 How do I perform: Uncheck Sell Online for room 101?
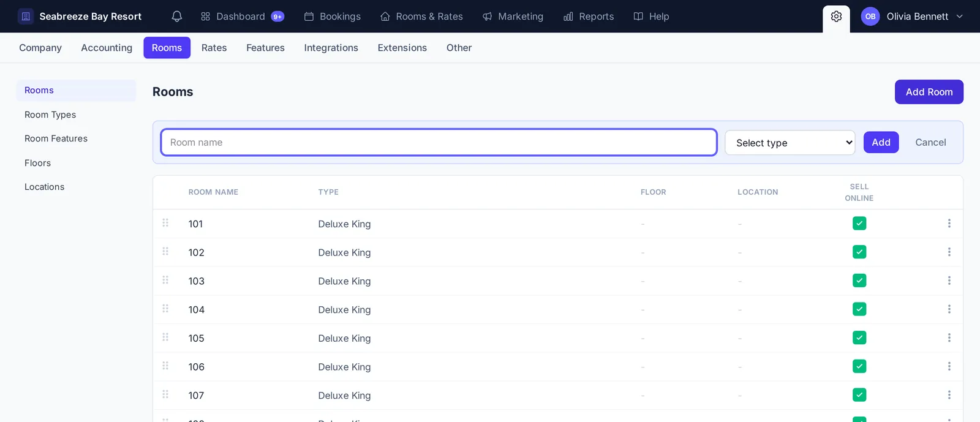pyautogui.click(x=859, y=224)
